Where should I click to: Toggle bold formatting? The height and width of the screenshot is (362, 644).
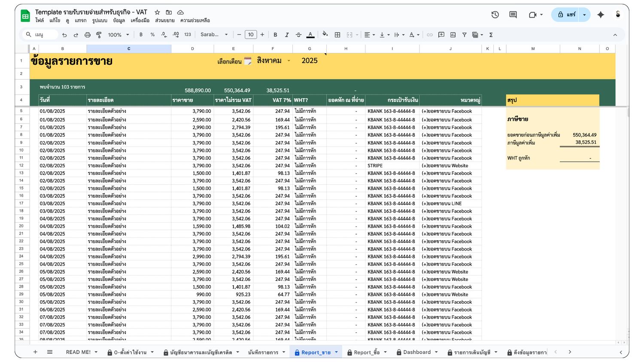(275, 35)
